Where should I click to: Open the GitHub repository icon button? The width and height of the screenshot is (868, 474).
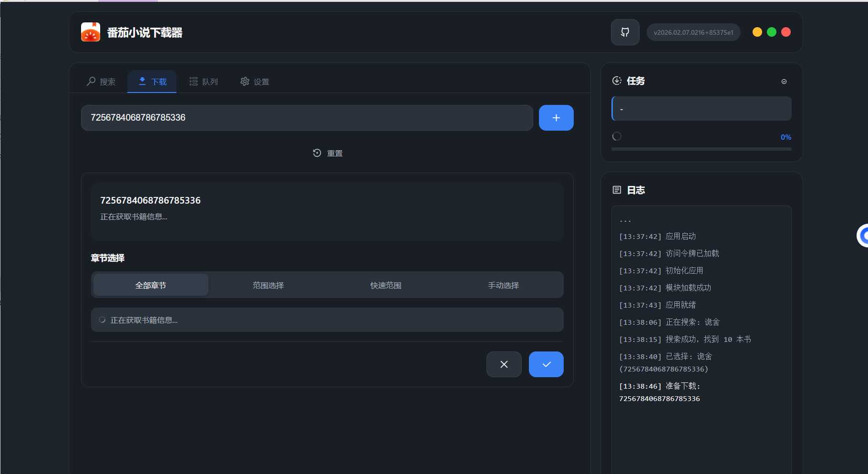pyautogui.click(x=625, y=32)
